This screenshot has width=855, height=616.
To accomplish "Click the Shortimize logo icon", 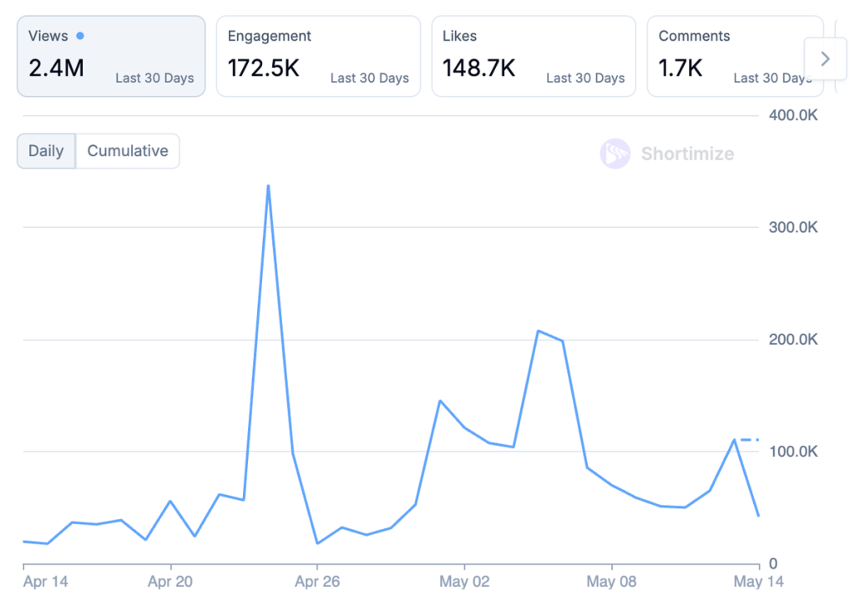I will tap(615, 154).
